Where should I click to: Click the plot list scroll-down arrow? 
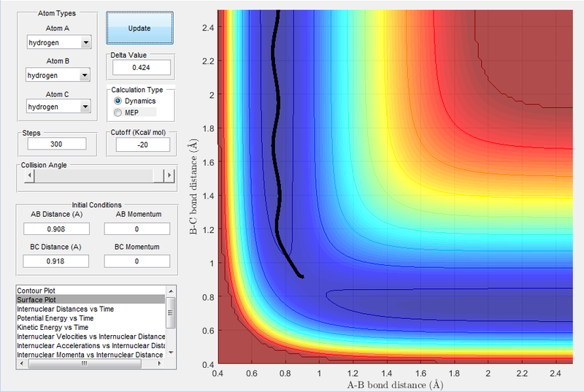171,353
